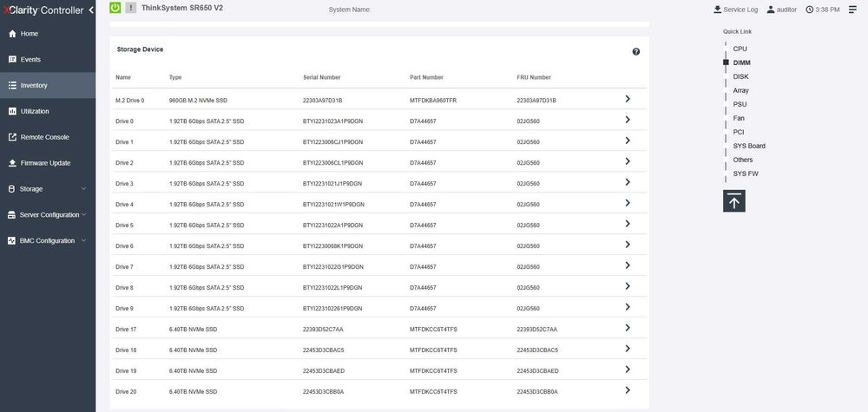Viewport: 868px width, 412px height.
Task: Open the Storage Device help question icon
Action: pyautogui.click(x=636, y=51)
